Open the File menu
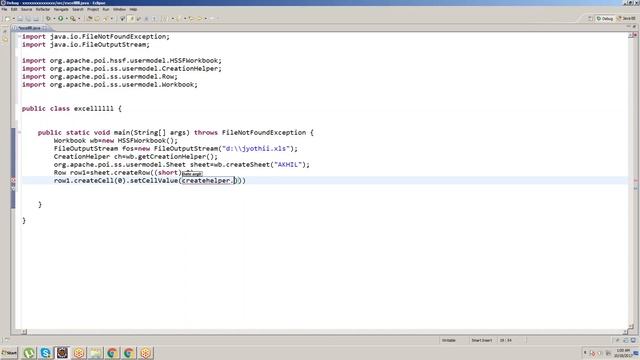 (x=4, y=9)
